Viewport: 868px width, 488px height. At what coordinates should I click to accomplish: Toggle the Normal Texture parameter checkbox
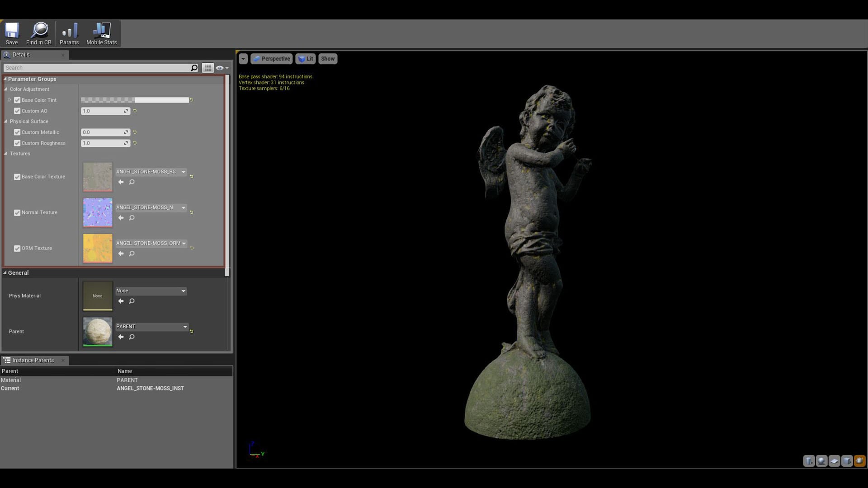click(x=17, y=212)
